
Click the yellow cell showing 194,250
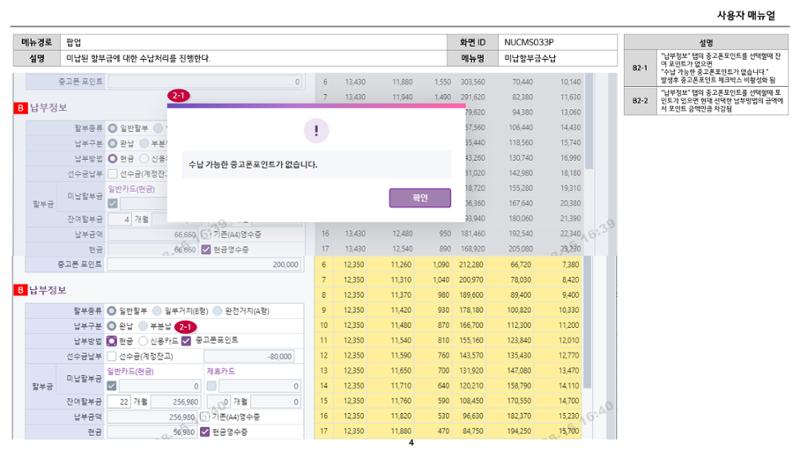tap(519, 431)
